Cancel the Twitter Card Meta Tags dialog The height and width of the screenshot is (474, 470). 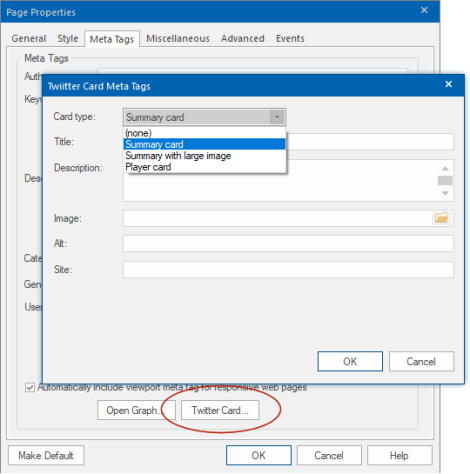coord(421,361)
